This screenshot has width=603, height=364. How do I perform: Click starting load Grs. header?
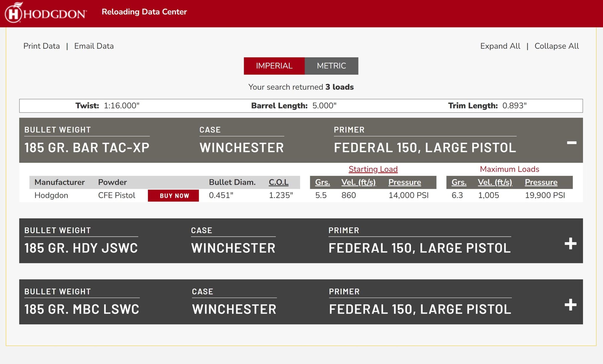click(322, 182)
